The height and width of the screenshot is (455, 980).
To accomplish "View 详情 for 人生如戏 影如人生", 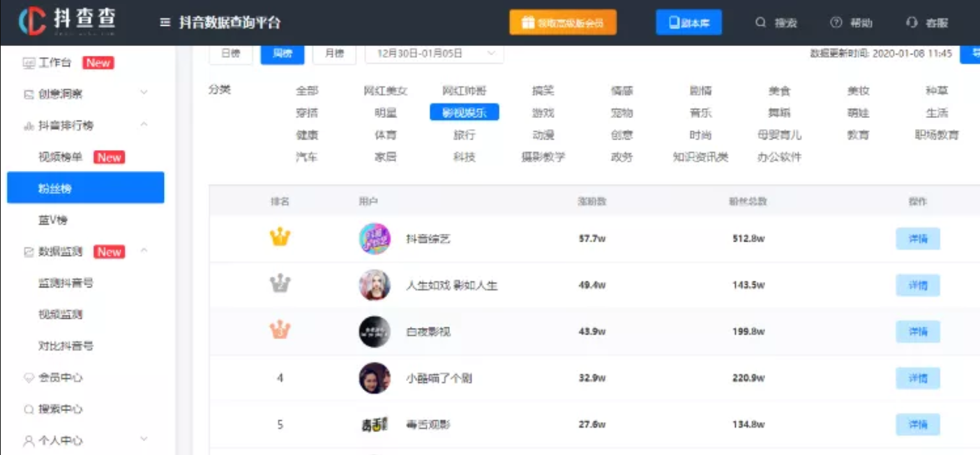I will (x=917, y=285).
